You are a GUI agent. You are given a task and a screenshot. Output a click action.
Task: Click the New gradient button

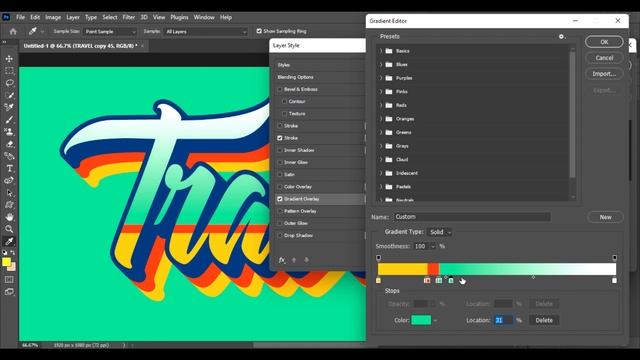pyautogui.click(x=605, y=217)
